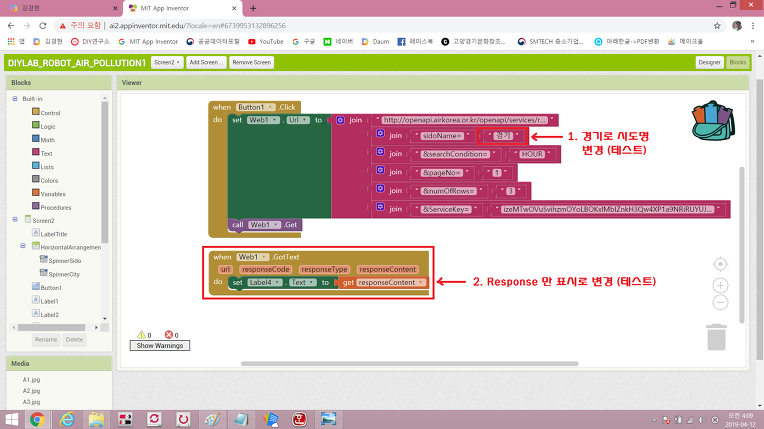Zoom in with the plus icon
The image size is (764, 429).
coord(720,285)
